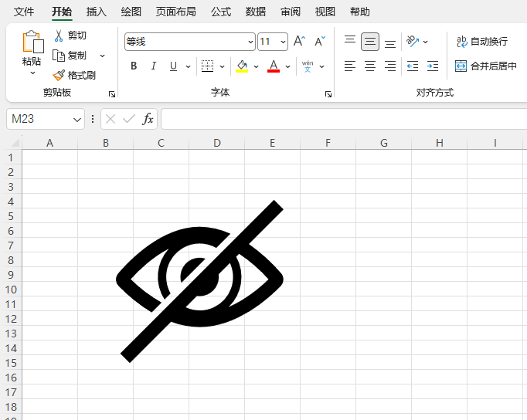Select the Format Painter (格式刷) tool
This screenshot has width=527, height=420.
(74, 75)
